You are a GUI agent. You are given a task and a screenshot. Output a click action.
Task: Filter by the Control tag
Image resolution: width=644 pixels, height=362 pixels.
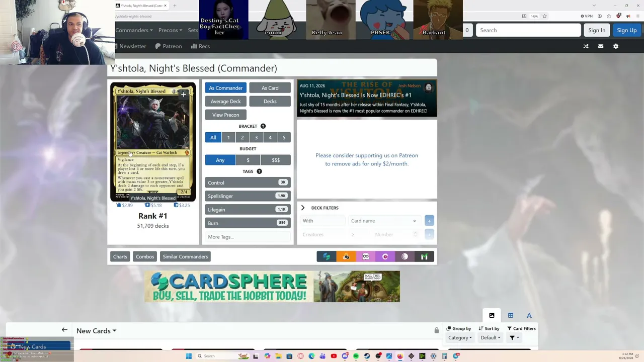point(248,183)
